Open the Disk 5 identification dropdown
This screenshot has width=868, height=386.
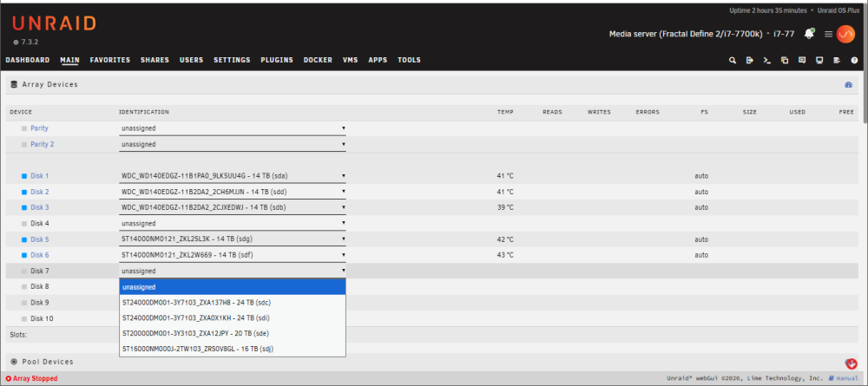(x=233, y=239)
